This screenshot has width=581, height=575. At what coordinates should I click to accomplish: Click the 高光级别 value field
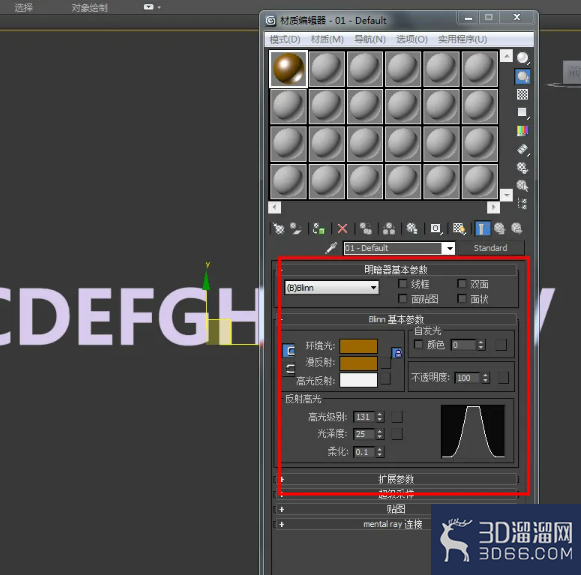(x=364, y=417)
